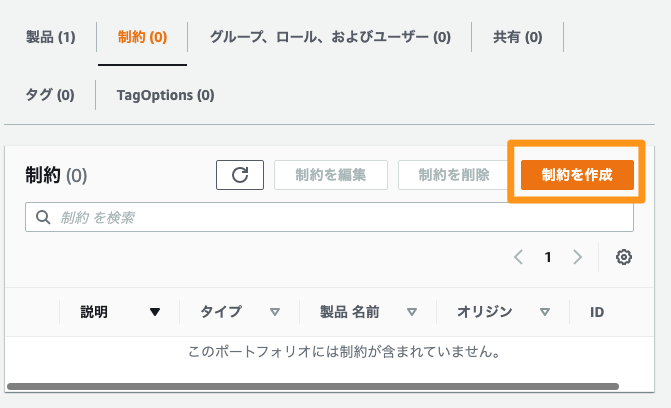Click the search magnifier icon
The image size is (671, 408).
click(43, 217)
